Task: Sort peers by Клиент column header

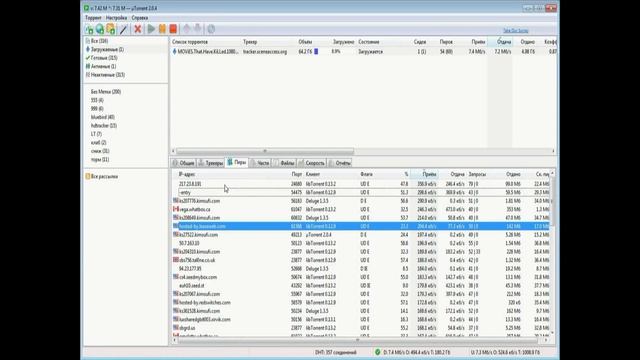Action: pyautogui.click(x=313, y=174)
